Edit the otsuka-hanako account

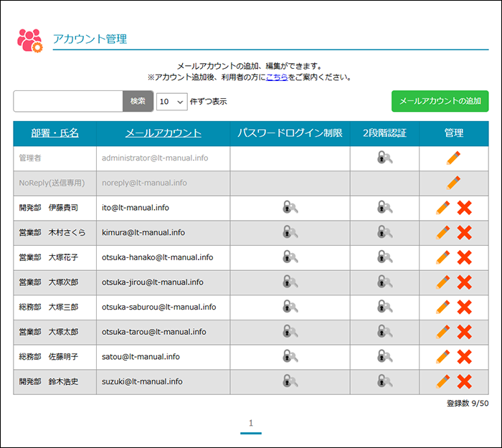coord(443,257)
